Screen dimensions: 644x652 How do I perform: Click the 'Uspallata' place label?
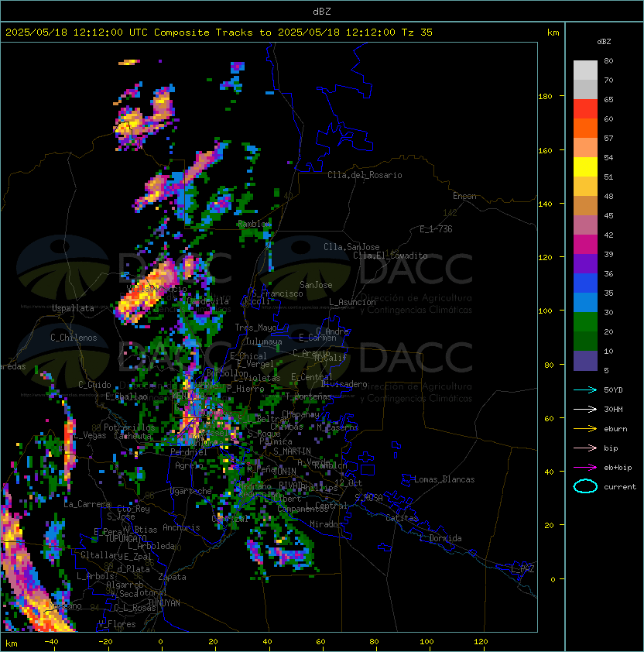click(73, 308)
